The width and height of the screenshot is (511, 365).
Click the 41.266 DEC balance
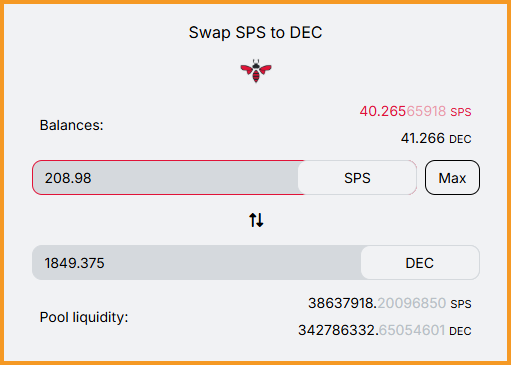point(423,138)
